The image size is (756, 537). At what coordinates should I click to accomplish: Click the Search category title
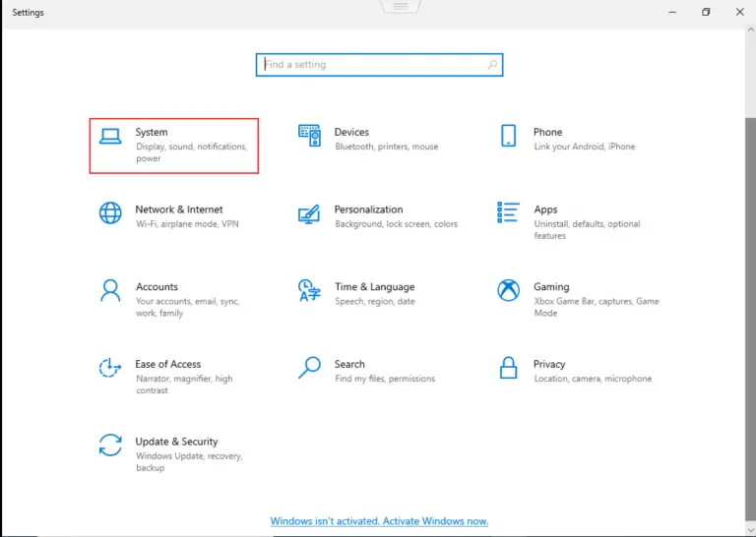point(349,364)
